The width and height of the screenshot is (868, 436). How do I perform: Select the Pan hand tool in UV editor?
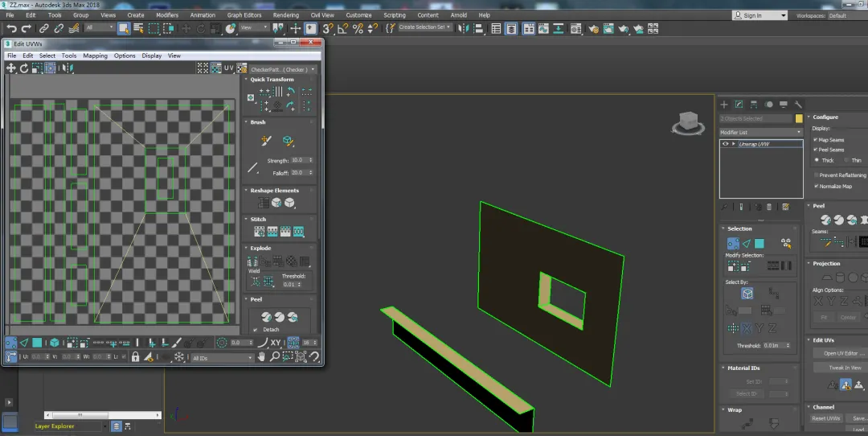[x=262, y=356]
